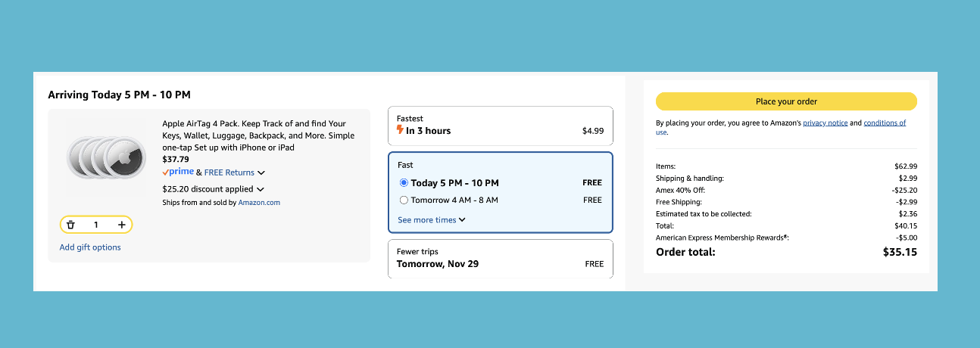This screenshot has width=980, height=348.
Task: Click the trash icon to remove the item
Action: click(70, 225)
